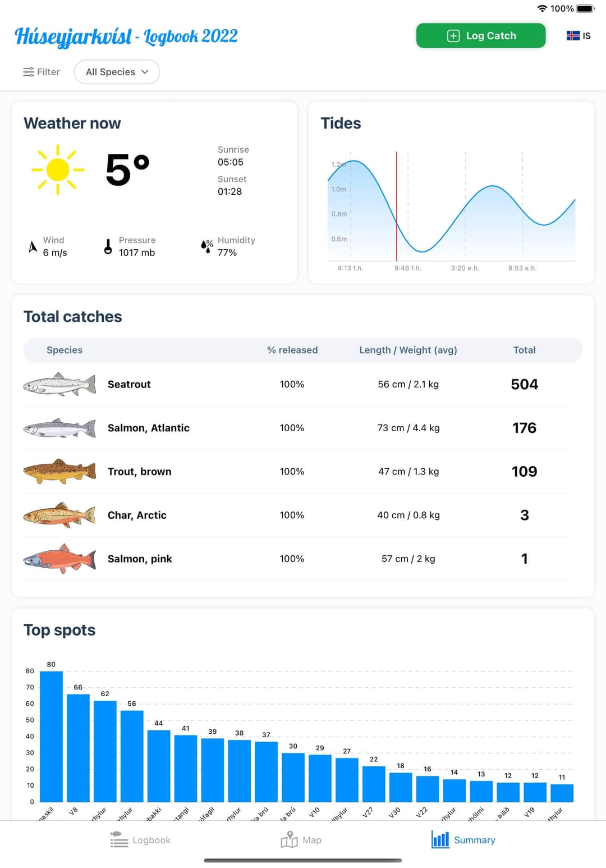Open the Salmon, Atlantic row

297,428
